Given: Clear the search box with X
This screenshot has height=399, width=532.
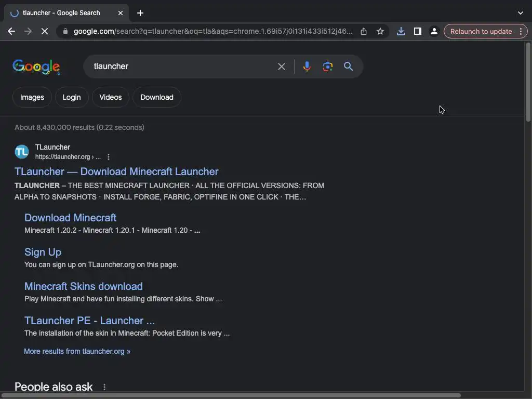Looking at the screenshot, I should (x=281, y=66).
